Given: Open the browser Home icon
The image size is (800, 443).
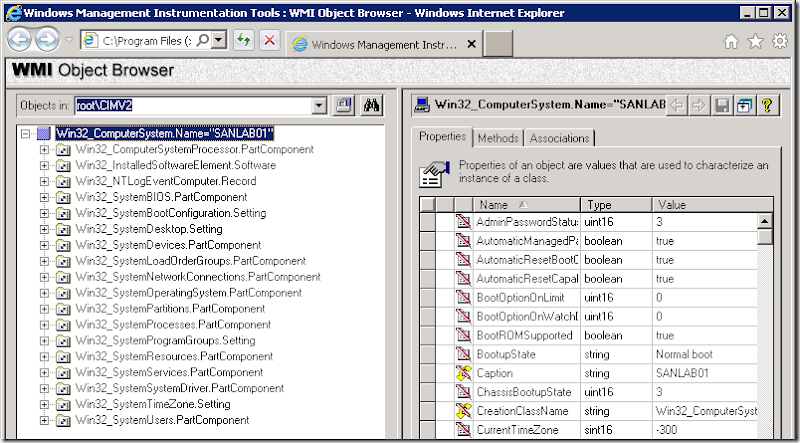Looking at the screenshot, I should (x=731, y=42).
